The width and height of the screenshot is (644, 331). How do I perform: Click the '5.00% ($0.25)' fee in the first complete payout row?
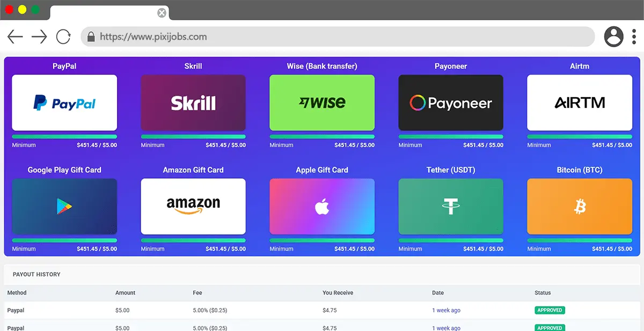pyautogui.click(x=210, y=311)
